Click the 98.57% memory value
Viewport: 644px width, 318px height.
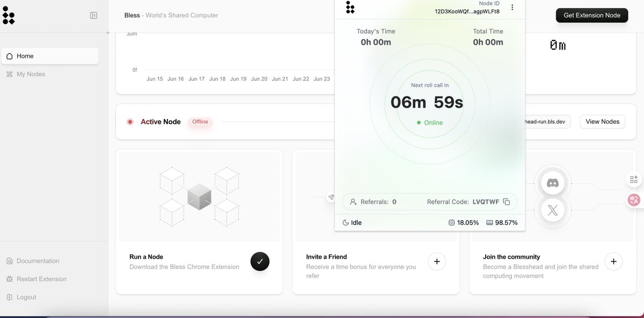507,223
